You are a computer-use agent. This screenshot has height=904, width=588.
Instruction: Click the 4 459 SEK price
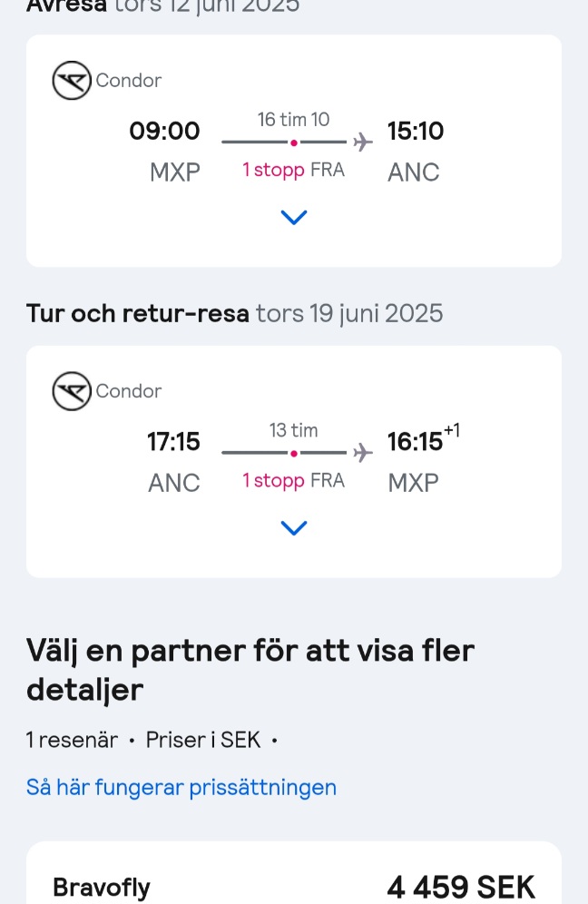point(461,887)
